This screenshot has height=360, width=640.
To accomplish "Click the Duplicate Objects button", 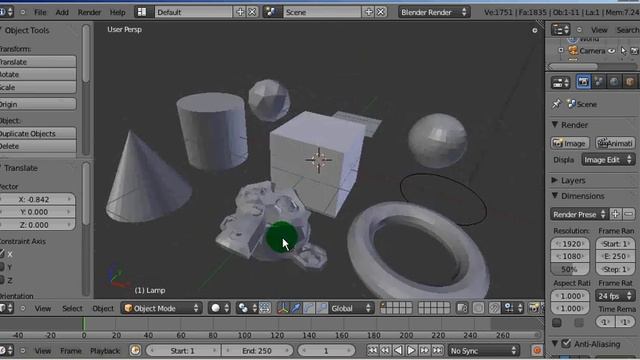I will tap(38, 133).
